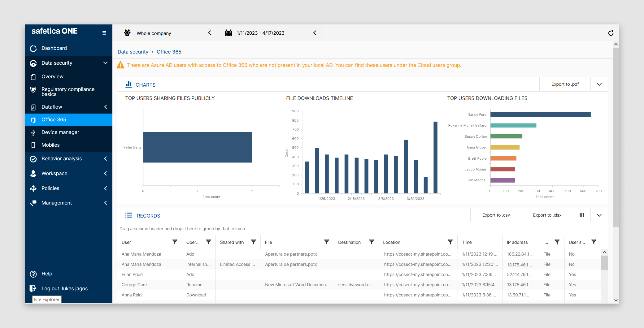This screenshot has height=328, width=644.
Task: Collapse the RECORDS section chevron
Action: point(599,215)
